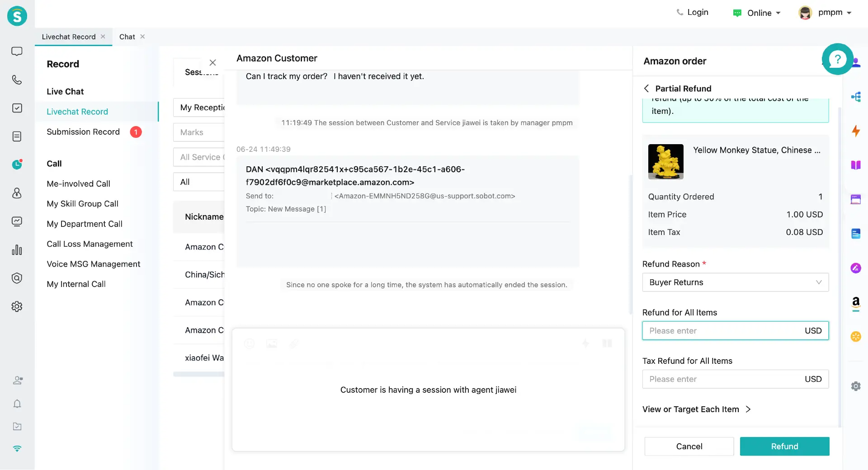The width and height of the screenshot is (868, 470).
Task: Focus the Refund for All Items input
Action: tap(736, 331)
